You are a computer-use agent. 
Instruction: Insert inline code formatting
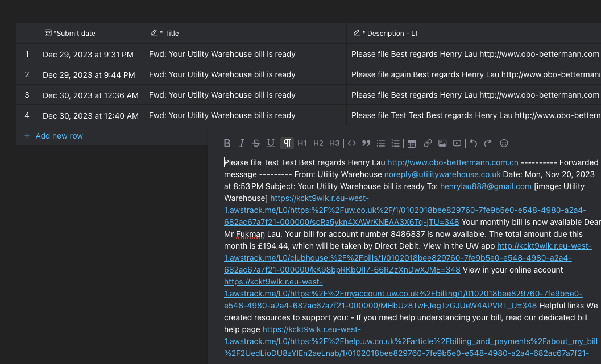352,143
